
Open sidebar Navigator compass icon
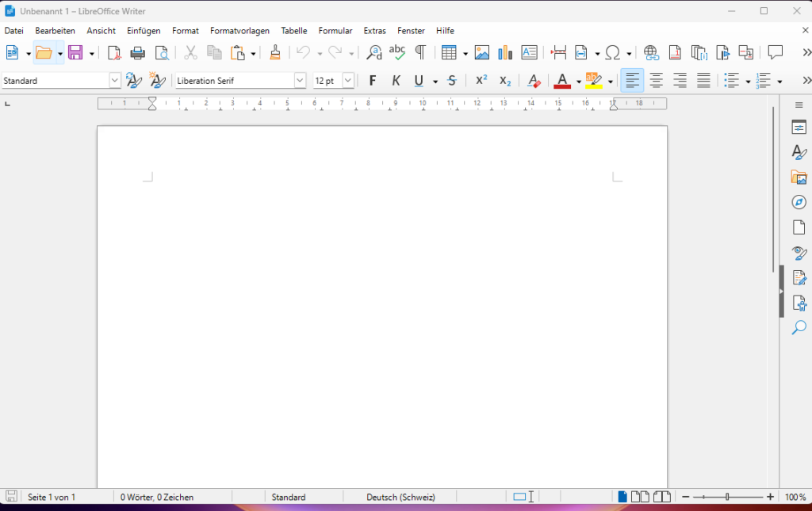pos(799,202)
